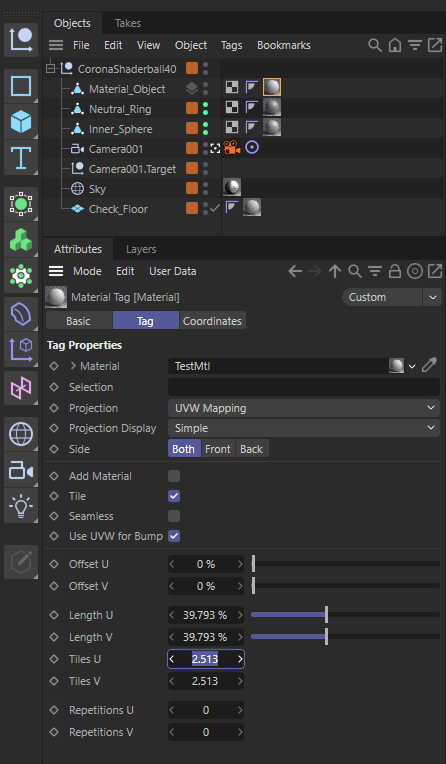
Task: Uncheck the Tile checkbox
Action: click(x=174, y=496)
